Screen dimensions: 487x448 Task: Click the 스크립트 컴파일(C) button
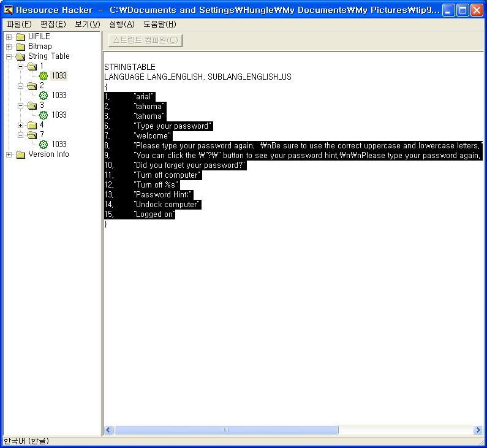(x=145, y=40)
